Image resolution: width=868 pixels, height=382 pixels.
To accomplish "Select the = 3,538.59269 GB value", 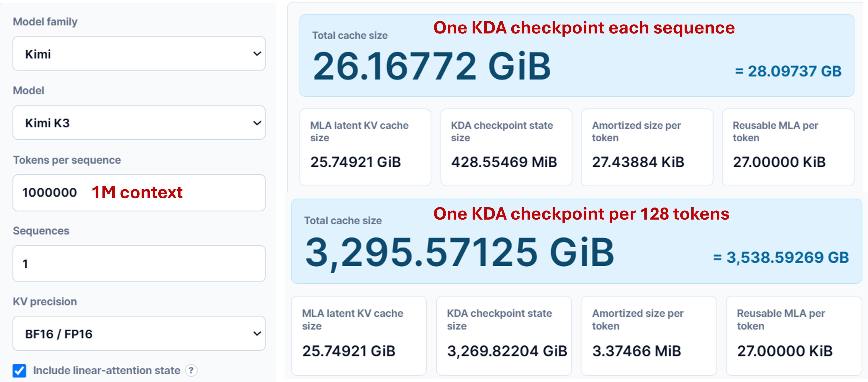I will [x=781, y=257].
